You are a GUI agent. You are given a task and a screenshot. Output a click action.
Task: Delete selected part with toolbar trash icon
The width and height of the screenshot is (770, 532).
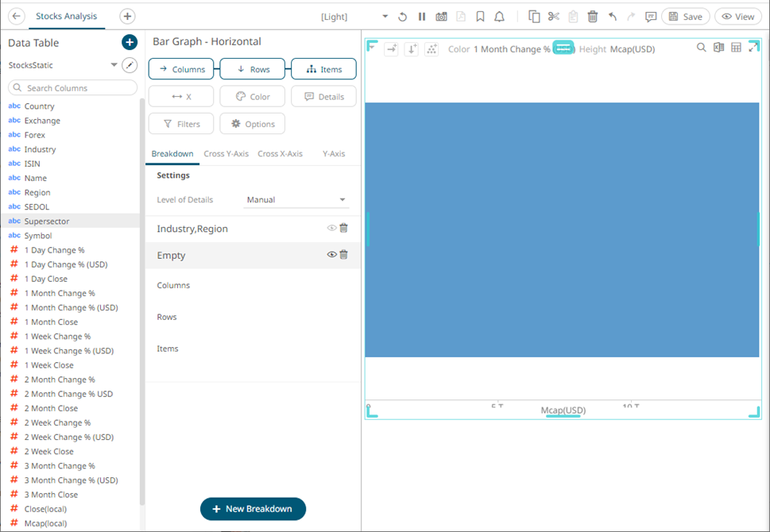[x=592, y=17]
